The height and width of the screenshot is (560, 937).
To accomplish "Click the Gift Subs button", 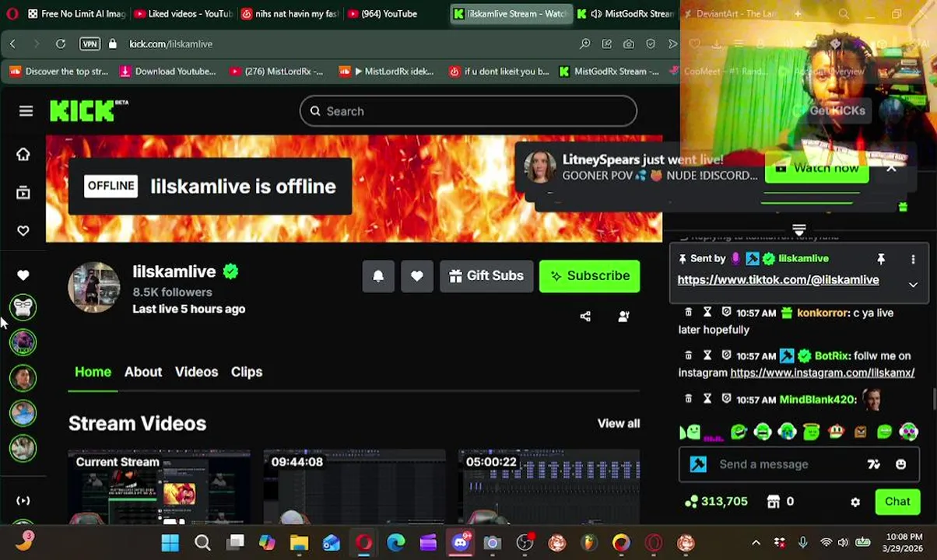I will (486, 275).
